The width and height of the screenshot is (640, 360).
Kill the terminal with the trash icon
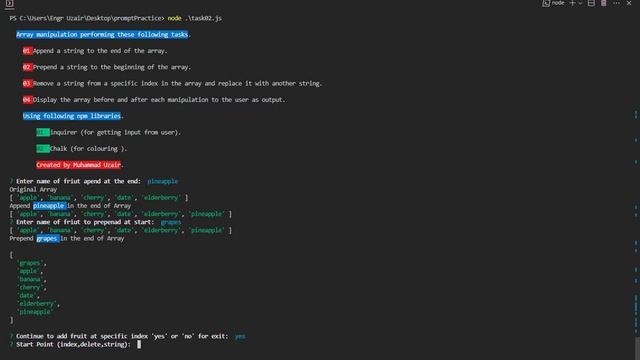point(604,3)
